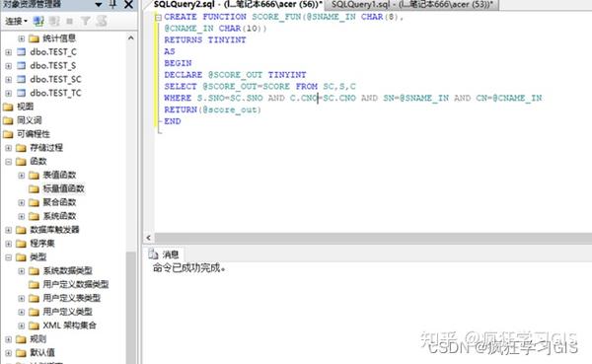Image resolution: width=592 pixels, height=364 pixels.
Task: Click the 'RETURN(@score_out)' line
Action: point(212,109)
